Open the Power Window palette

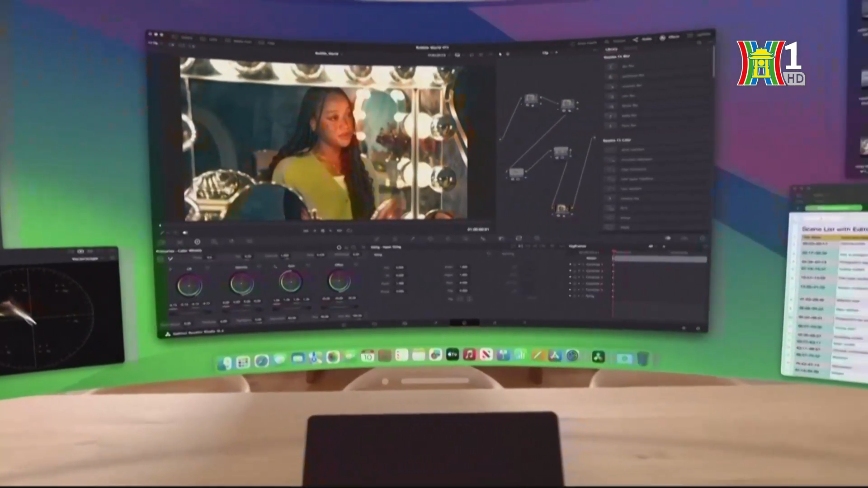point(430,239)
